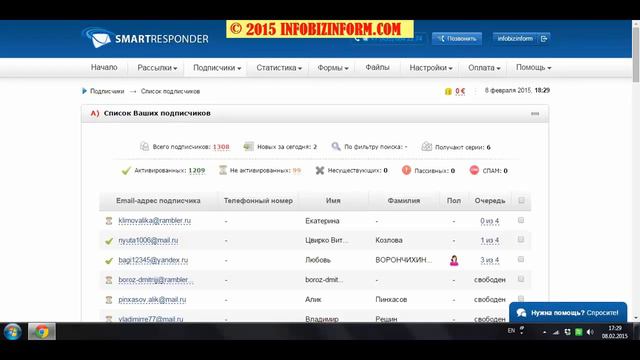Click the Нужна помощь? Спросите! chat button

[x=568, y=313]
